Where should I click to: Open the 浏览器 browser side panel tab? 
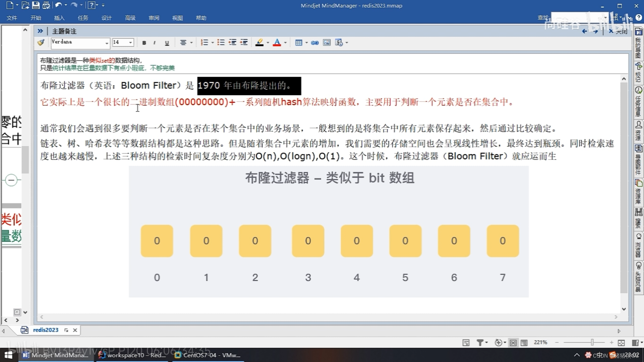coord(639,245)
